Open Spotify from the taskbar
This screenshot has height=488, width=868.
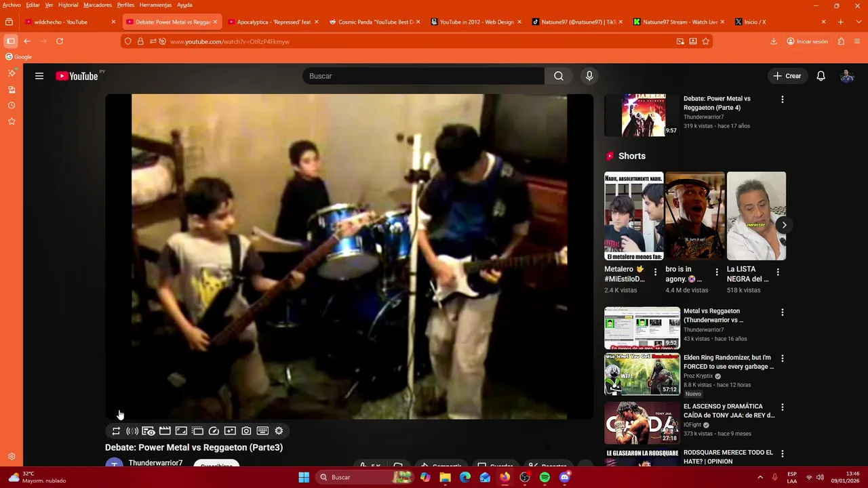click(x=545, y=477)
